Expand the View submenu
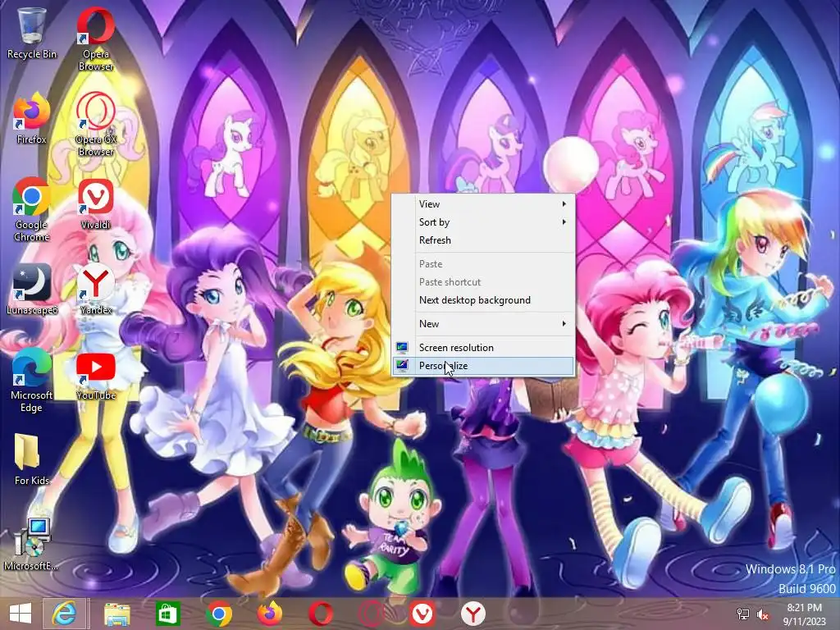The image size is (840, 630). (x=483, y=204)
